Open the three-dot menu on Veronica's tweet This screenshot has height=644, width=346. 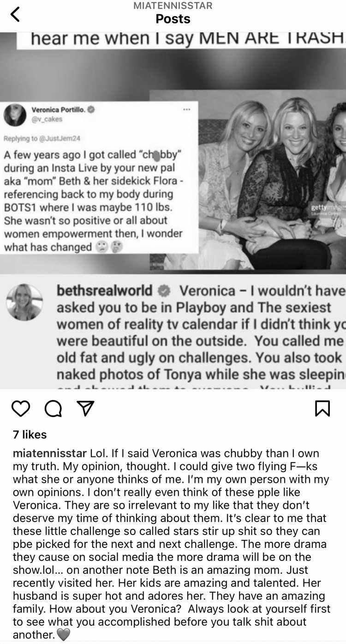[186, 109]
